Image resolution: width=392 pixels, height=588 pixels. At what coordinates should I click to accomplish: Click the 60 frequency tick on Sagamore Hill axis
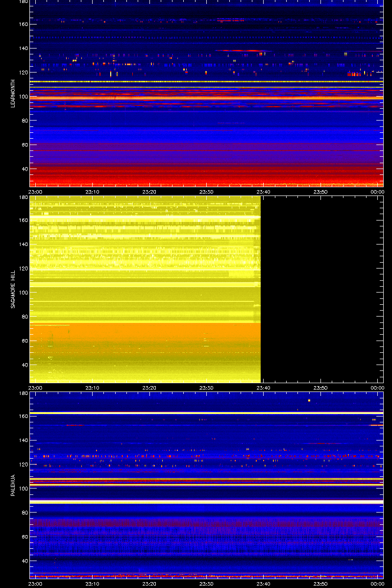[x=24, y=341]
